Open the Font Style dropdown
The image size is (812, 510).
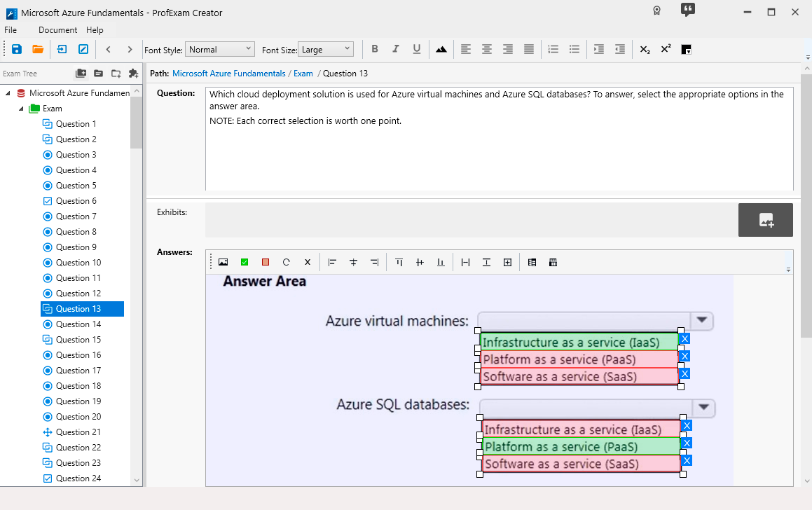coord(219,49)
